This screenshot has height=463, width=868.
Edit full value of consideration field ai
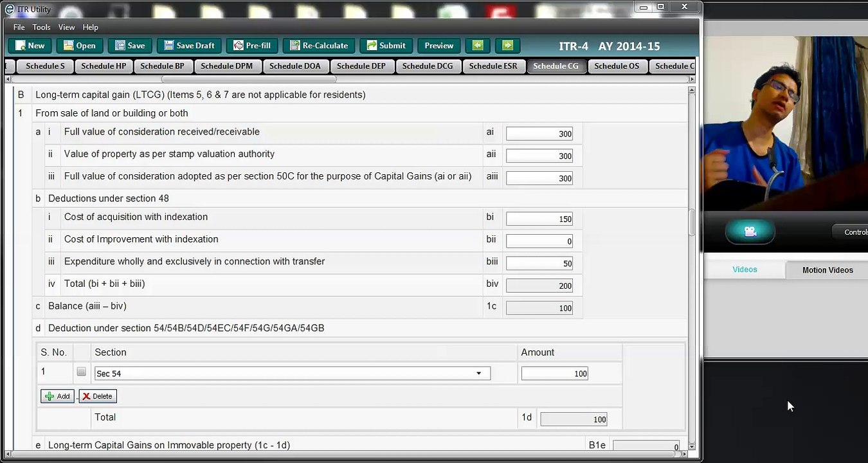point(539,134)
